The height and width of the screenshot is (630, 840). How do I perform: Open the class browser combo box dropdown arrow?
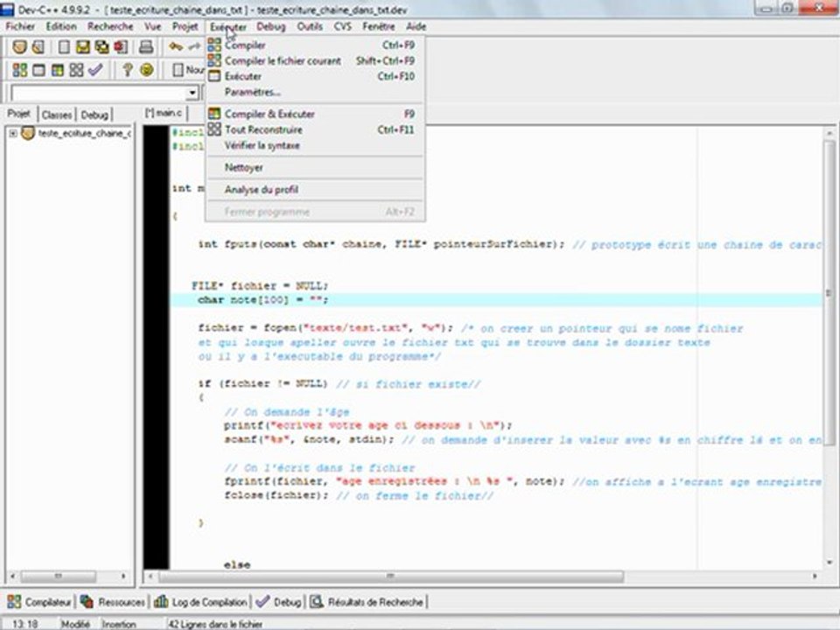192,94
